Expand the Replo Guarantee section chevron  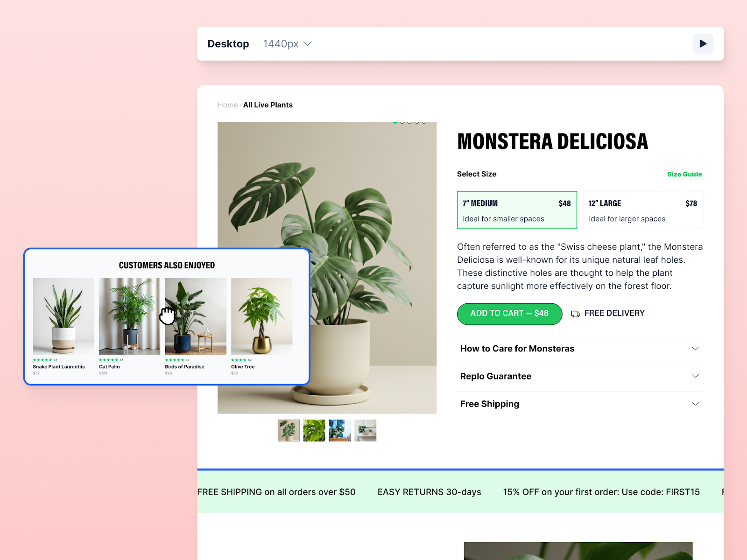pyautogui.click(x=695, y=376)
